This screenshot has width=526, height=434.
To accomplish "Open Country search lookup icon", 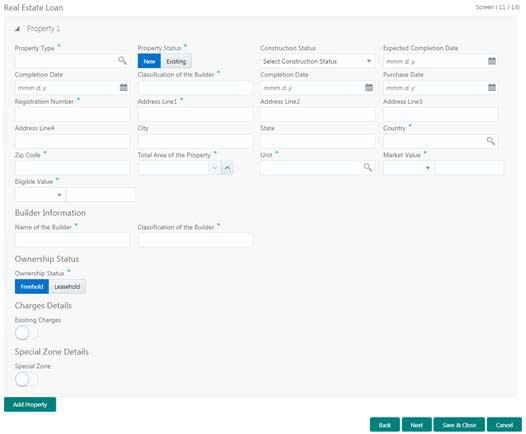I will point(490,141).
